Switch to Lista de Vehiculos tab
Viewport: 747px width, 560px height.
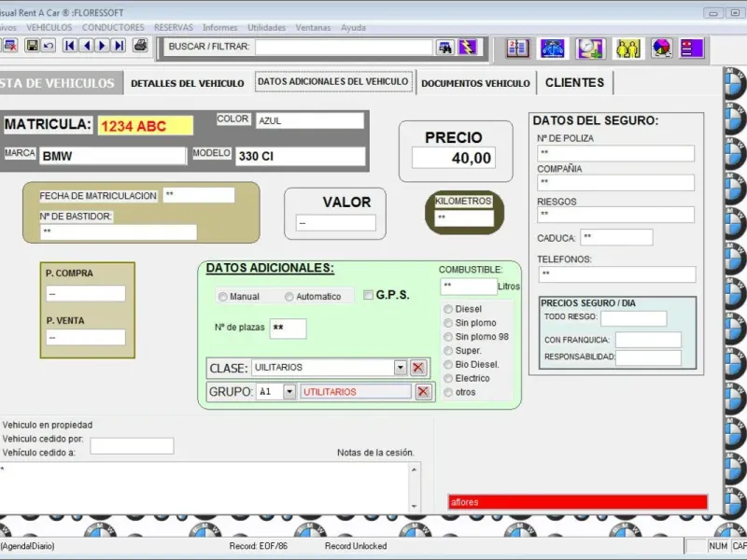click(61, 83)
